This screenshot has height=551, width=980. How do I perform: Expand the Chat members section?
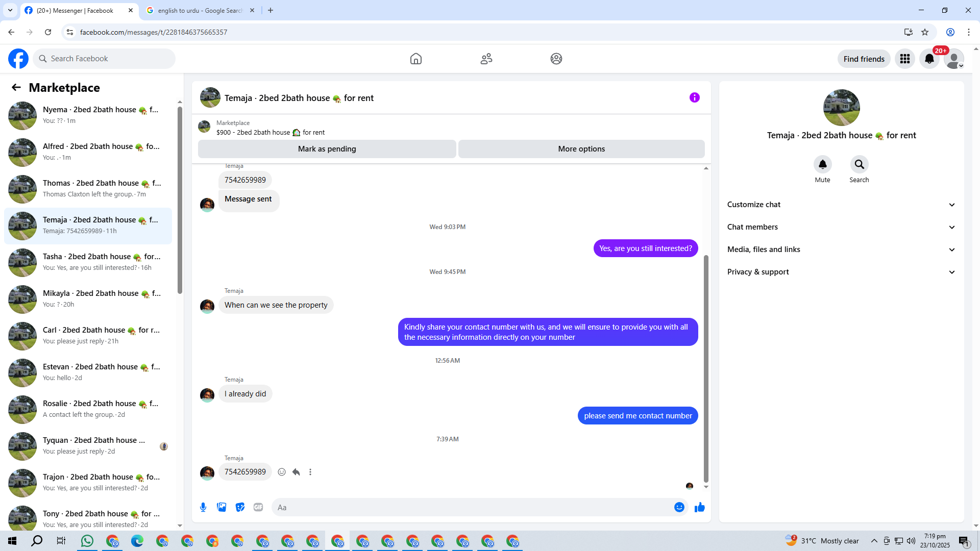click(x=841, y=227)
